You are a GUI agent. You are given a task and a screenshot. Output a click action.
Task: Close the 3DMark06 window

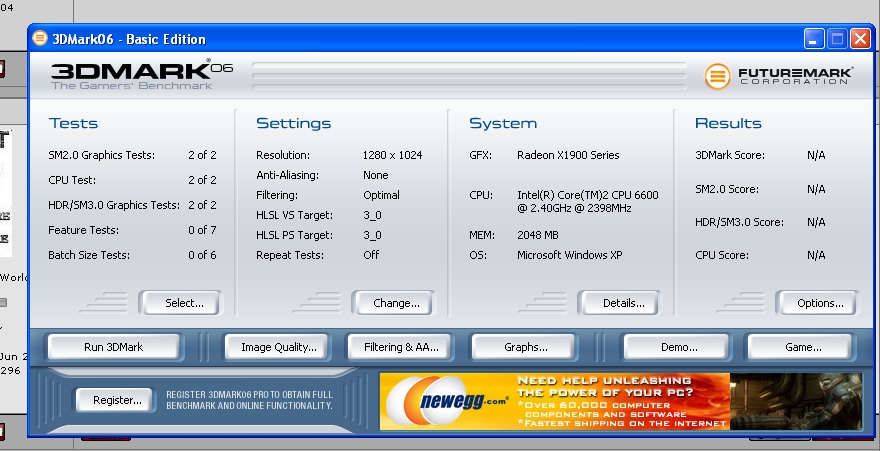pos(860,39)
